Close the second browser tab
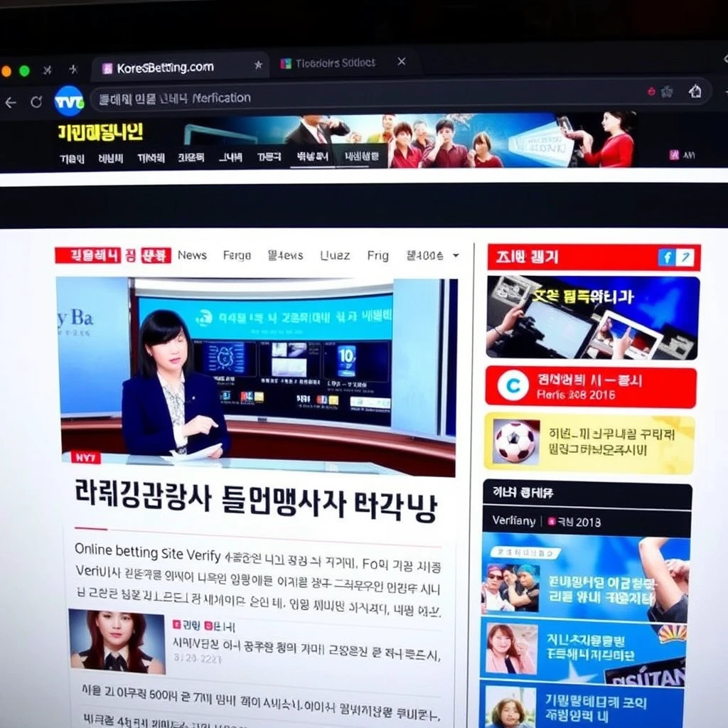Image resolution: width=728 pixels, height=728 pixels. point(401,62)
